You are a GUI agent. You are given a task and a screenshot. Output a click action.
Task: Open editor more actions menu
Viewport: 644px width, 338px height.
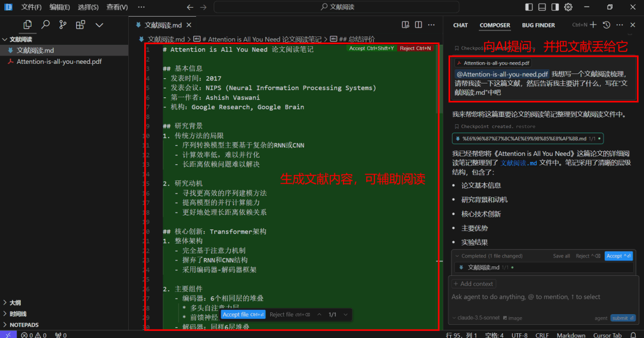pos(431,25)
